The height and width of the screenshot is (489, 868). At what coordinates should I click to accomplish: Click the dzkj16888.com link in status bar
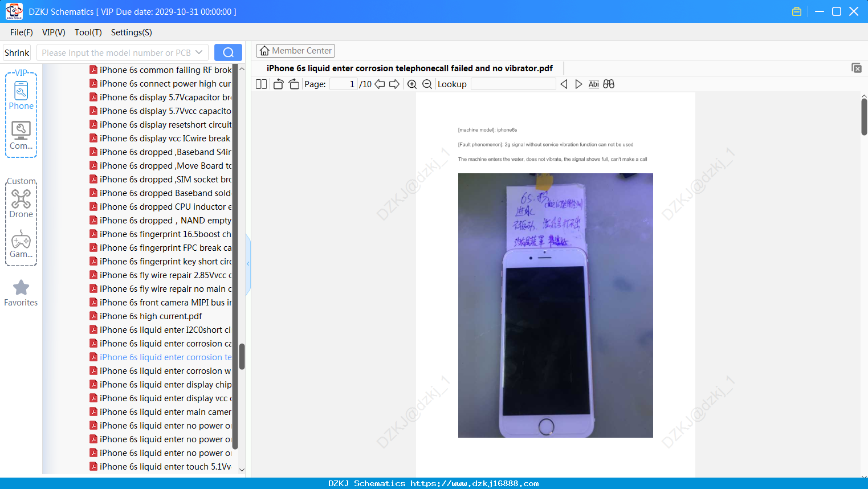pyautogui.click(x=474, y=483)
